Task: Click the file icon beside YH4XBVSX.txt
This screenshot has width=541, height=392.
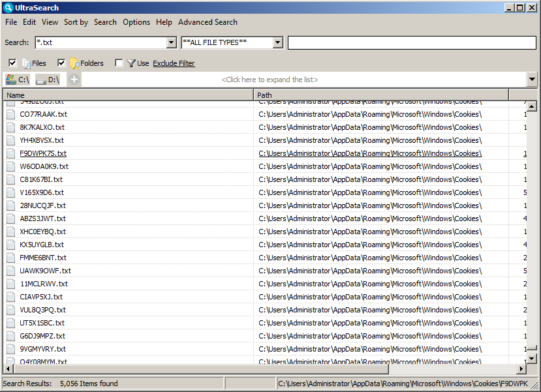Action: 11,140
